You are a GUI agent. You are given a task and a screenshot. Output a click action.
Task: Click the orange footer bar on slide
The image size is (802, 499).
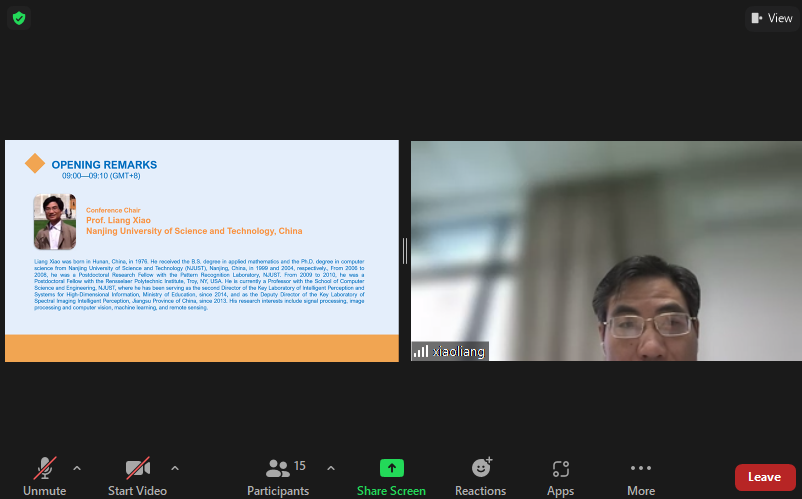(201, 348)
